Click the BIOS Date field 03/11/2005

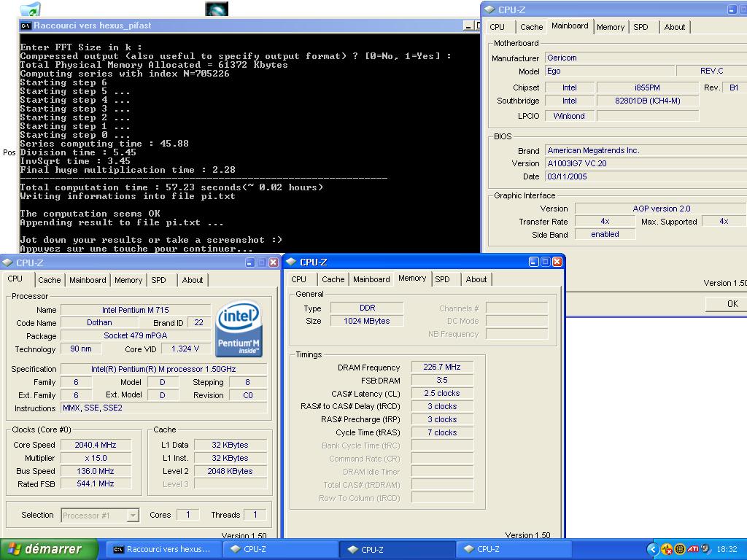click(646, 176)
